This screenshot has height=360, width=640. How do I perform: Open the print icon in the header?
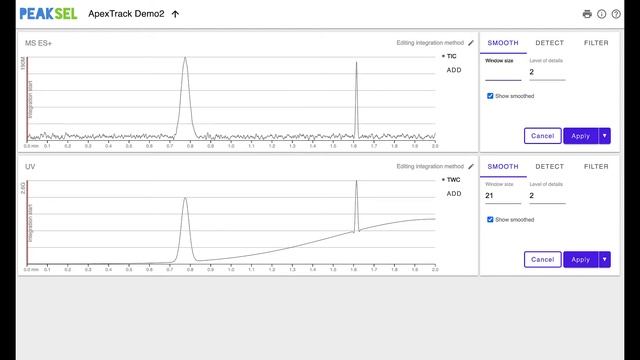coord(587,14)
